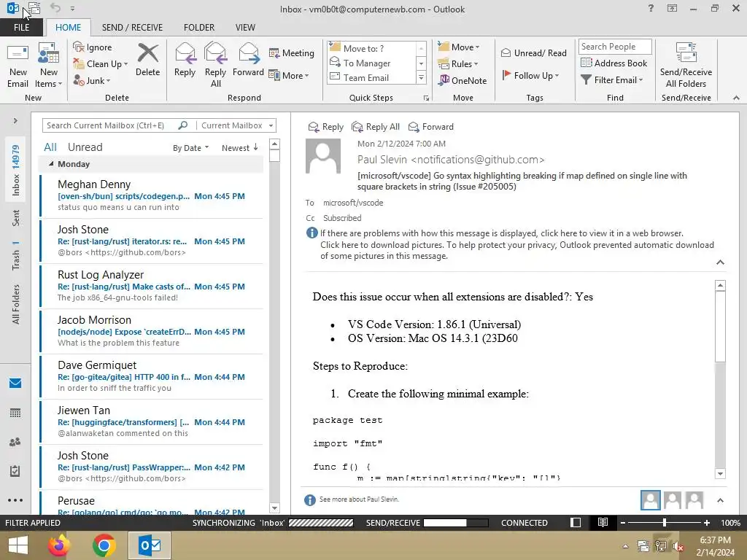Send message to OneNote

pyautogui.click(x=462, y=80)
